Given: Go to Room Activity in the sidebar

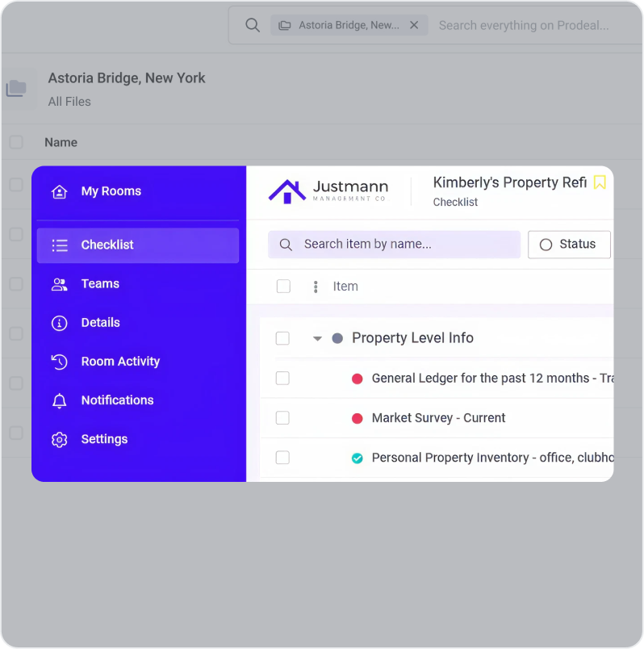Looking at the screenshot, I should coord(120,362).
